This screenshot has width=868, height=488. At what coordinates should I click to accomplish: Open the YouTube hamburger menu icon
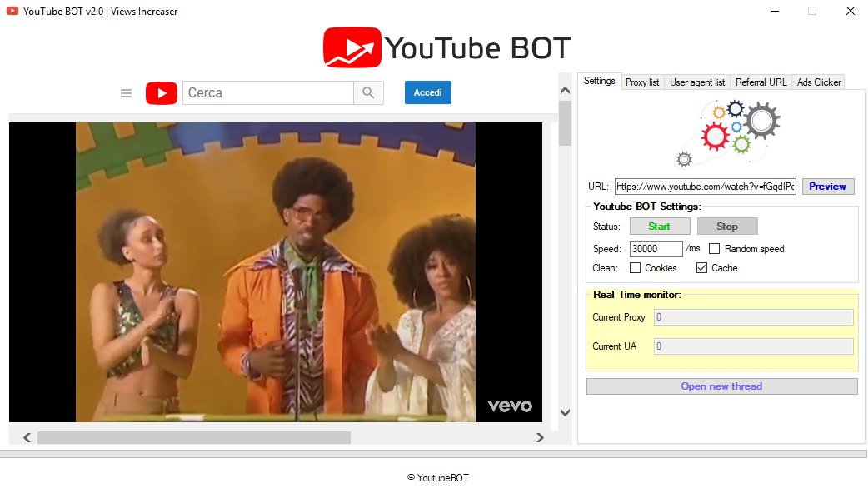pyautogui.click(x=127, y=93)
